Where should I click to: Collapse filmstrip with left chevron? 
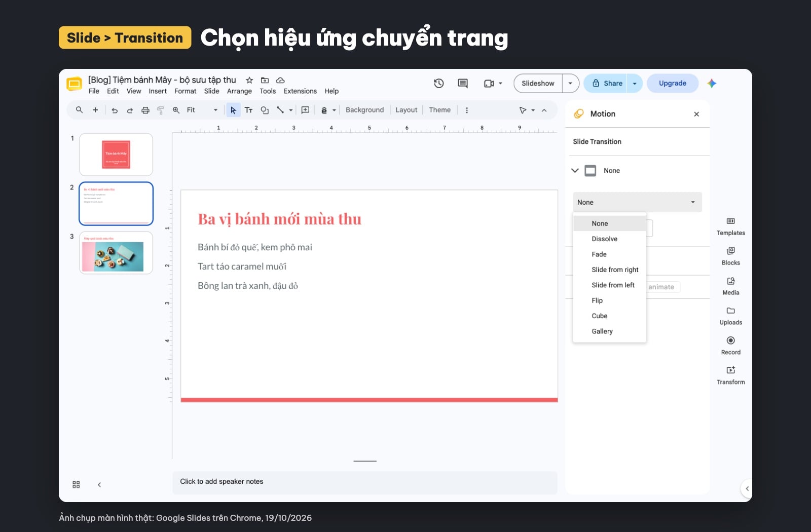tap(99, 485)
